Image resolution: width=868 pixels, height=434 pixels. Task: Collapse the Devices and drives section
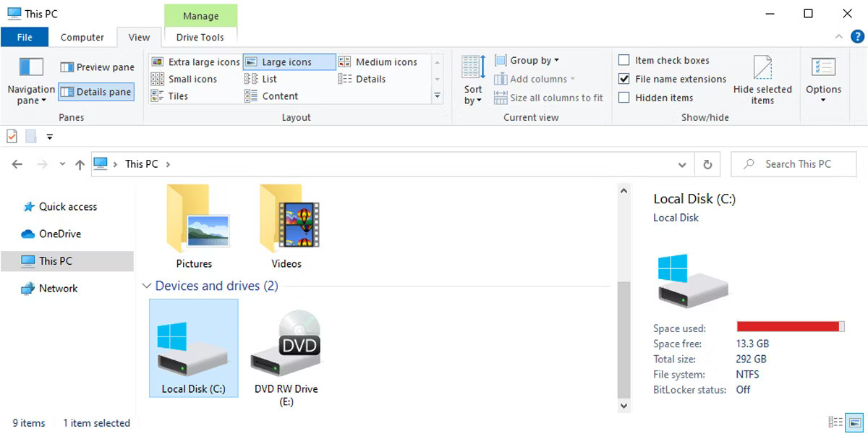point(147,286)
